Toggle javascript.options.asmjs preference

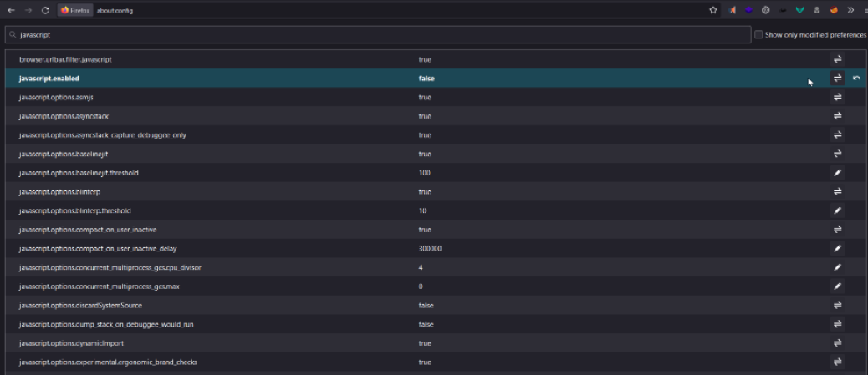pyautogui.click(x=838, y=97)
